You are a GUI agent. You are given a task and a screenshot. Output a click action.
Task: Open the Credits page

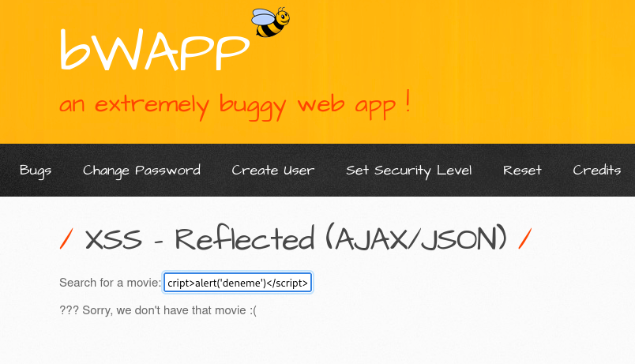tap(596, 171)
